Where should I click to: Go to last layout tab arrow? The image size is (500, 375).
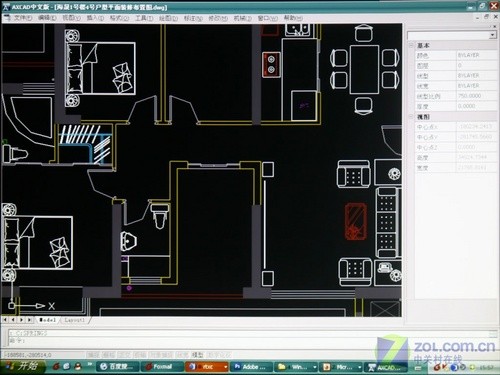pyautogui.click(x=30, y=320)
